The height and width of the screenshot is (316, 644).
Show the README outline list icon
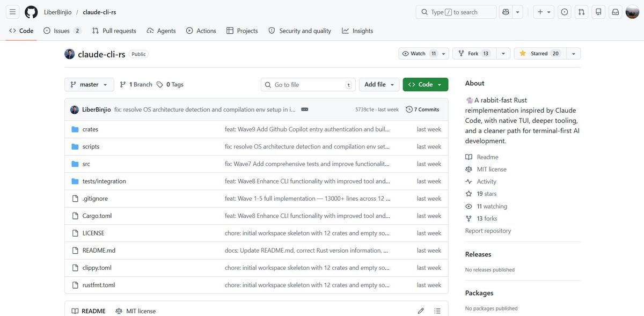pos(437,311)
